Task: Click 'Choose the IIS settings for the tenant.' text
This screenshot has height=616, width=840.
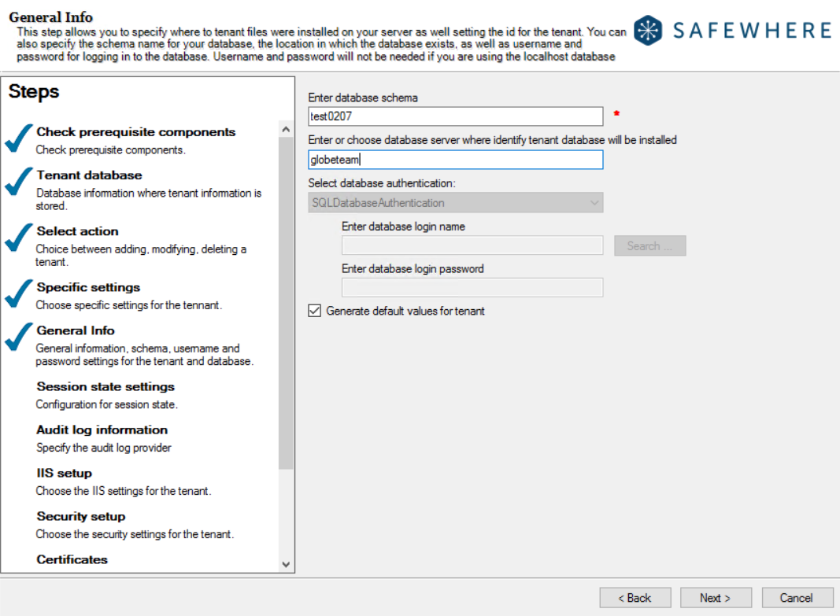Action: tap(124, 491)
